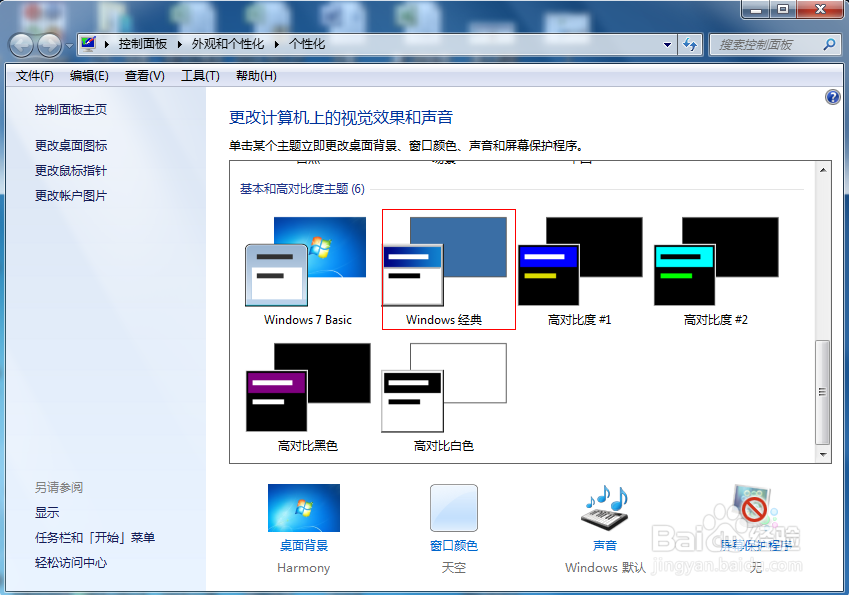Minimize the personalization window
The height and width of the screenshot is (595, 849).
click(756, 9)
